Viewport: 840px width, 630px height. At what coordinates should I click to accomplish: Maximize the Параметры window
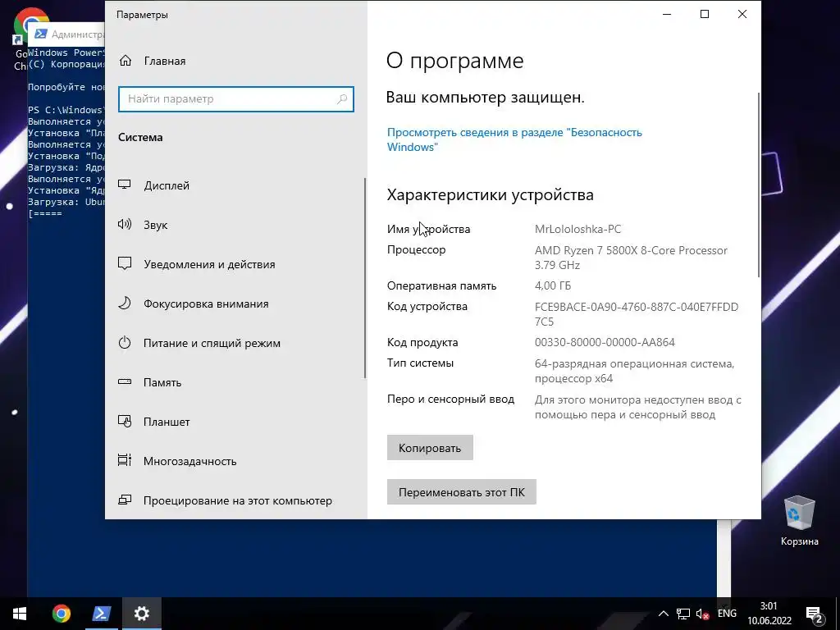pyautogui.click(x=705, y=14)
